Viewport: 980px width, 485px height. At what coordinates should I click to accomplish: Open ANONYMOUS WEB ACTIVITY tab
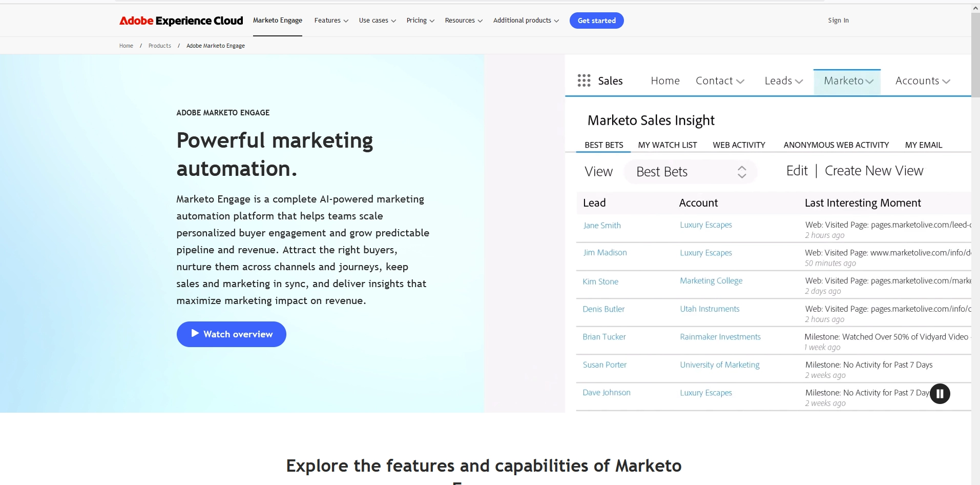pyautogui.click(x=836, y=145)
